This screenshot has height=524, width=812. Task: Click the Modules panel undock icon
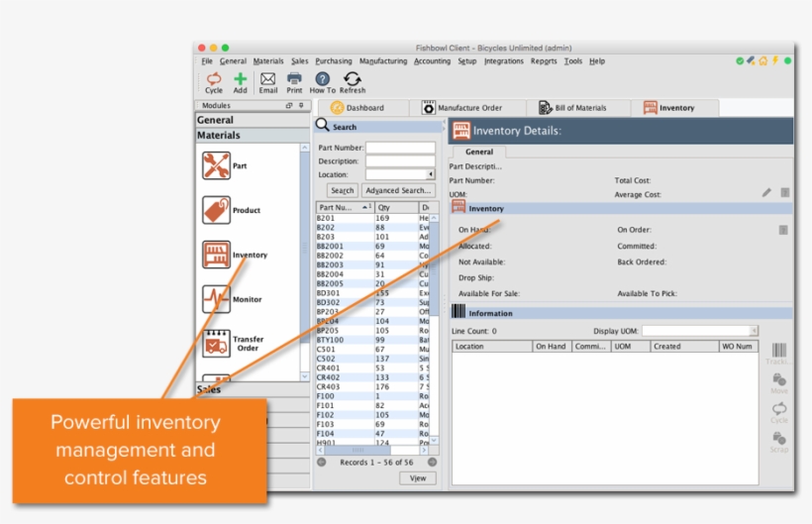(289, 105)
